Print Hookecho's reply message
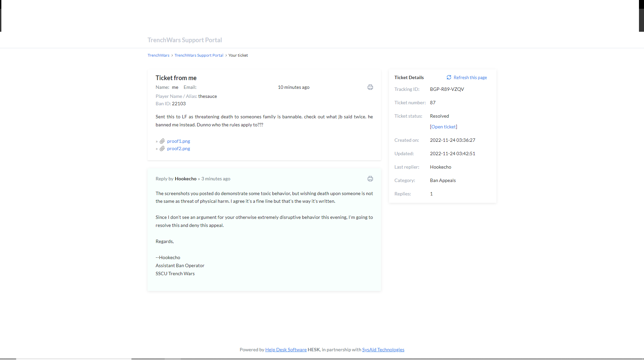This screenshot has height=362, width=644. (370, 179)
